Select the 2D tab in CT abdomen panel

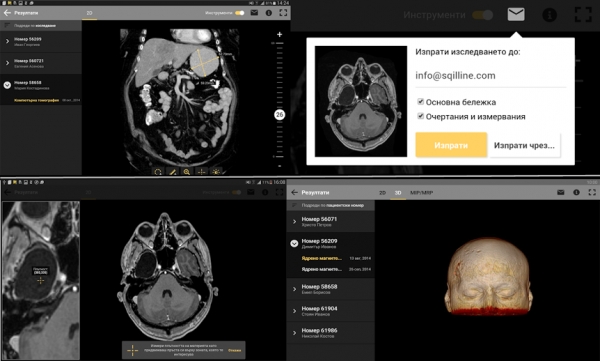pyautogui.click(x=89, y=13)
